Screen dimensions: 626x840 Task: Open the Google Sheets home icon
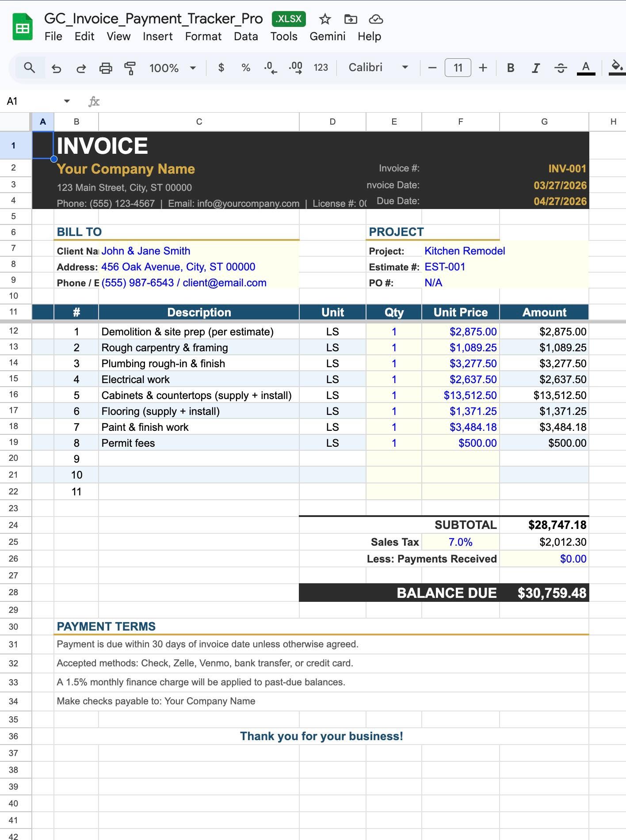[x=22, y=27]
